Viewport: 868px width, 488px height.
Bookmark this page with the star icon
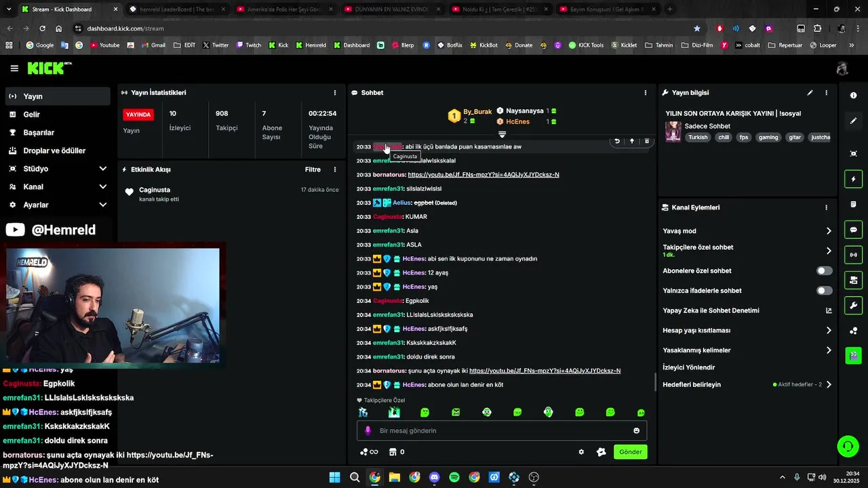click(697, 28)
